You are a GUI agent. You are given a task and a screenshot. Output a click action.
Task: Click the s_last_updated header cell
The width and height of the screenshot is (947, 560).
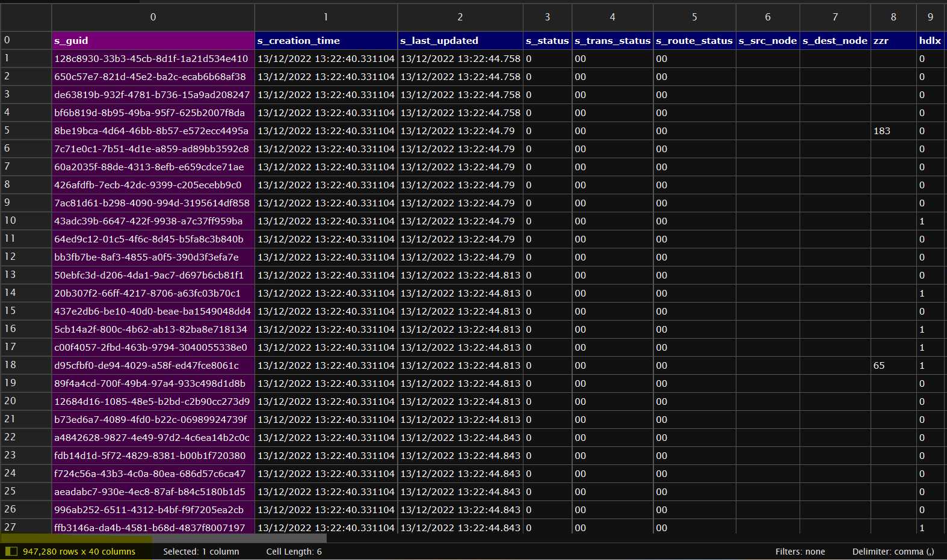coord(460,40)
